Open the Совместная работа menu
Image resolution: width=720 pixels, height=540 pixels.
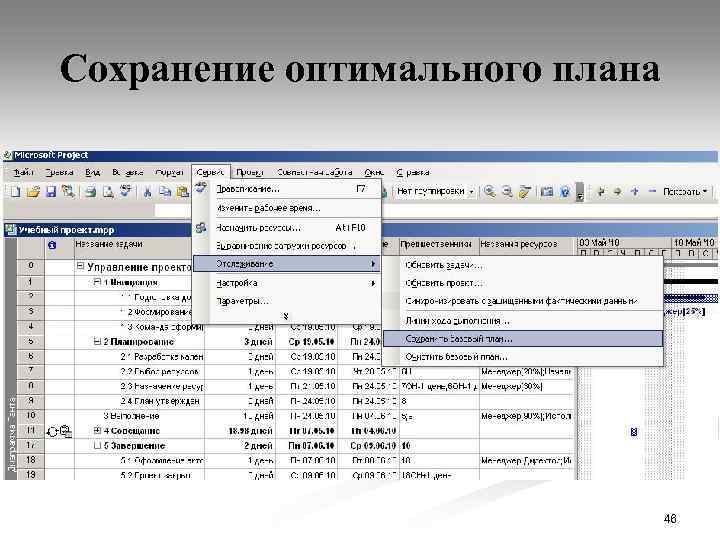pos(315,173)
